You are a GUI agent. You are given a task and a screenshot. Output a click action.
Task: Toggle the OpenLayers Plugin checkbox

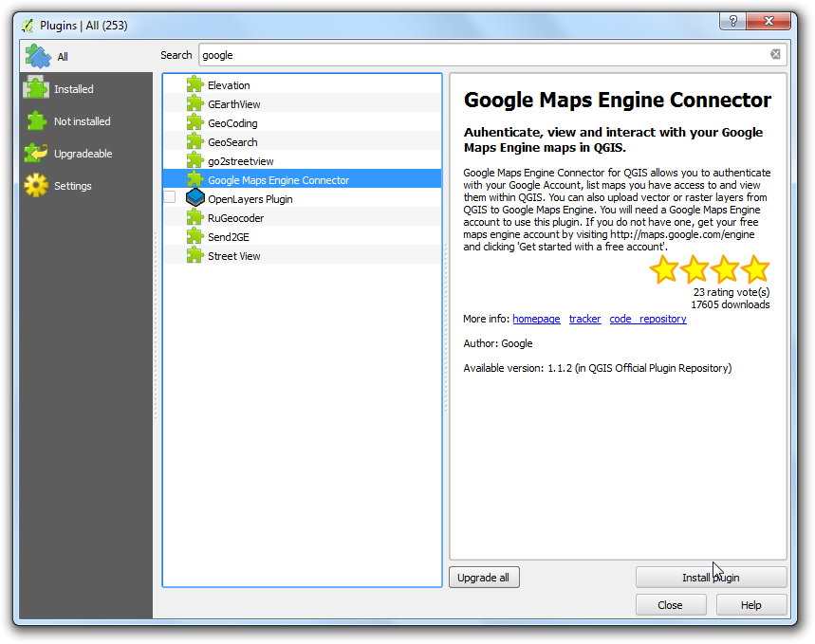170,197
